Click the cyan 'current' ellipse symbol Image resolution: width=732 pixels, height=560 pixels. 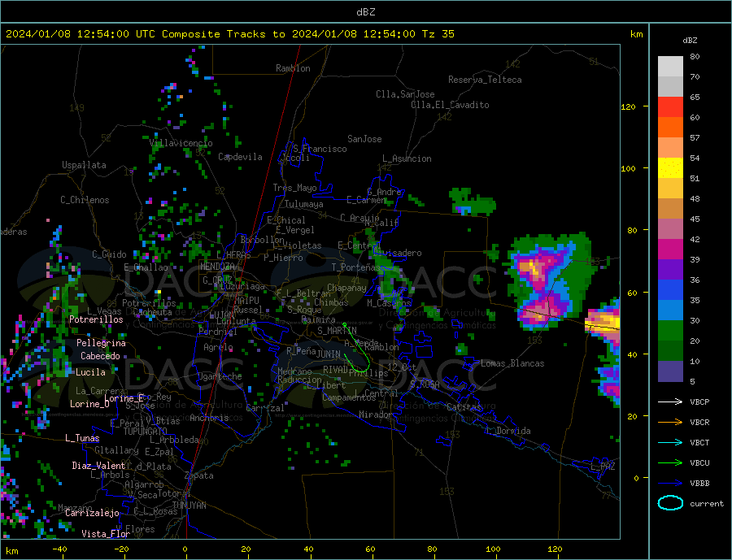point(670,503)
